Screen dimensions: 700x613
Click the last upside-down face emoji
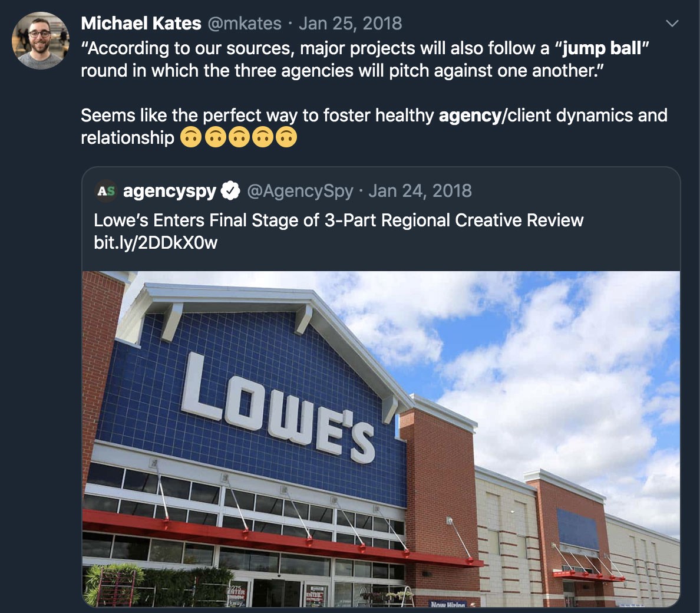coord(286,137)
